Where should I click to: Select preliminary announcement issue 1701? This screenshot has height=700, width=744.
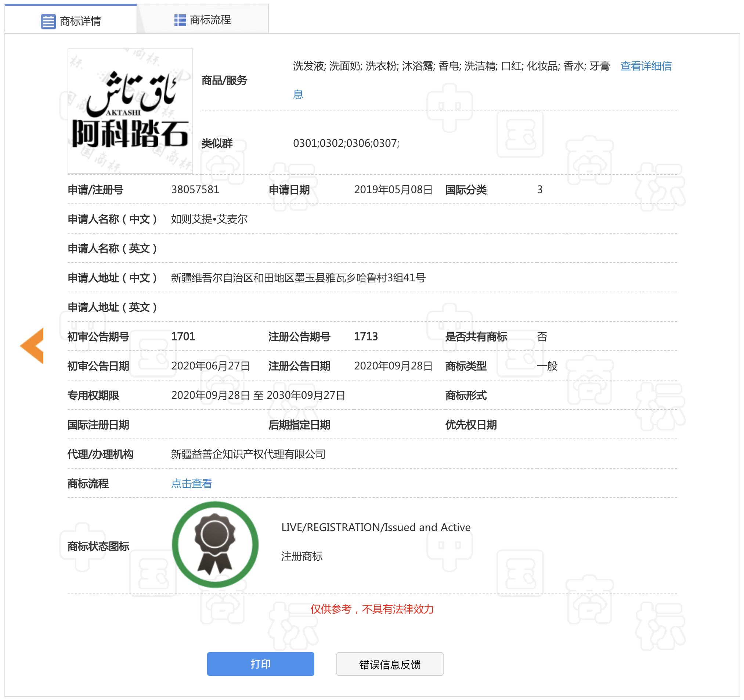tap(183, 336)
